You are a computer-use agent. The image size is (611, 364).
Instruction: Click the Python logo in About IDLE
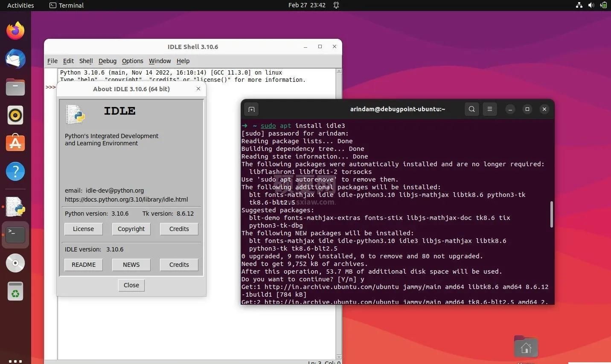click(76, 115)
